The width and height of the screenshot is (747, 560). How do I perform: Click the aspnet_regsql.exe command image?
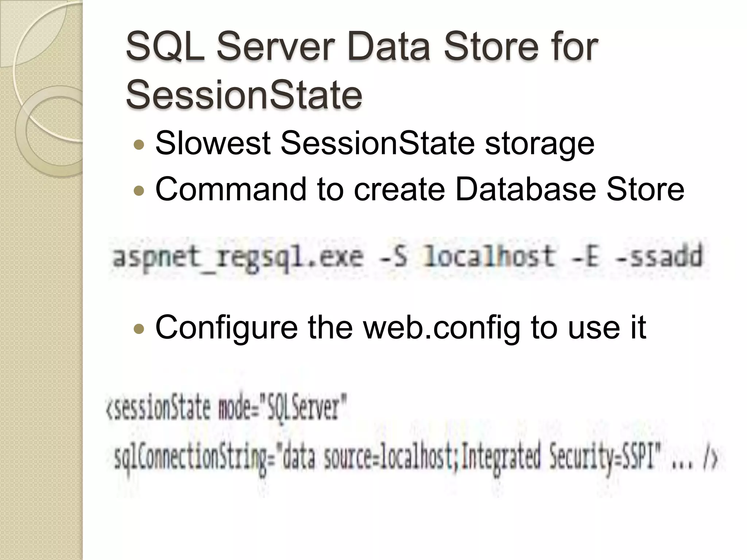click(x=408, y=257)
